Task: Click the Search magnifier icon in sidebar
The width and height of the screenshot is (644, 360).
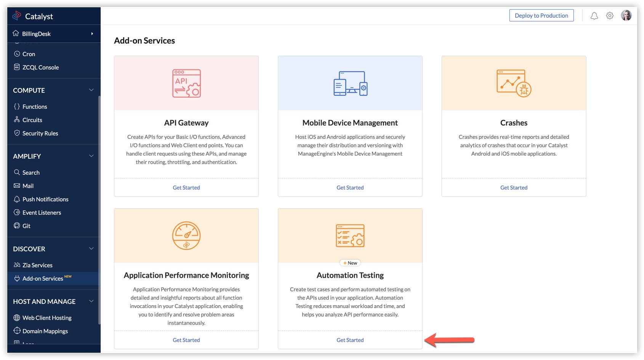Action: coord(17,172)
